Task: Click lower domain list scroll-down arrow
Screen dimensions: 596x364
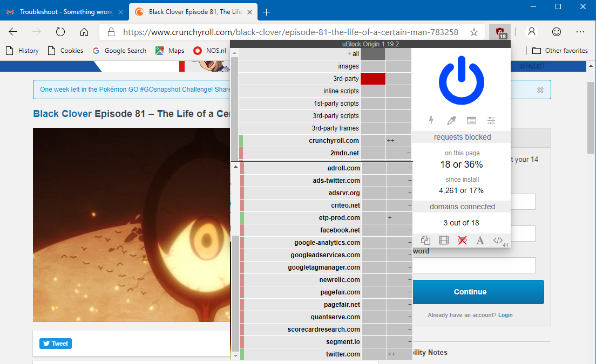Action: (x=236, y=356)
